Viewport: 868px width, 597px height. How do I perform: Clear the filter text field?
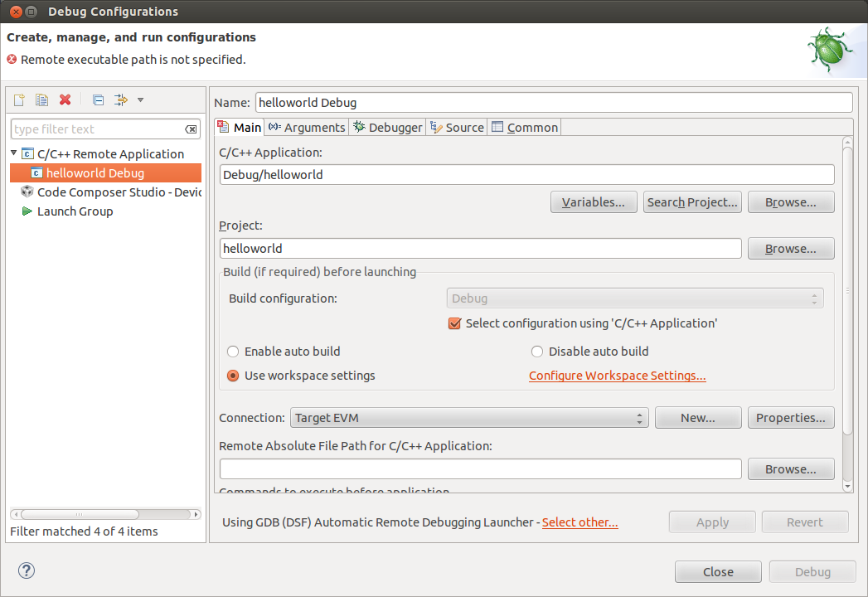(192, 129)
